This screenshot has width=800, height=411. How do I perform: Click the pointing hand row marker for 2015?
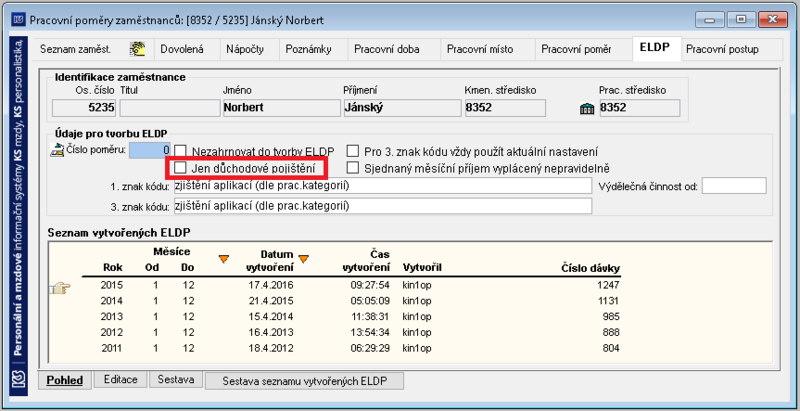[60, 289]
